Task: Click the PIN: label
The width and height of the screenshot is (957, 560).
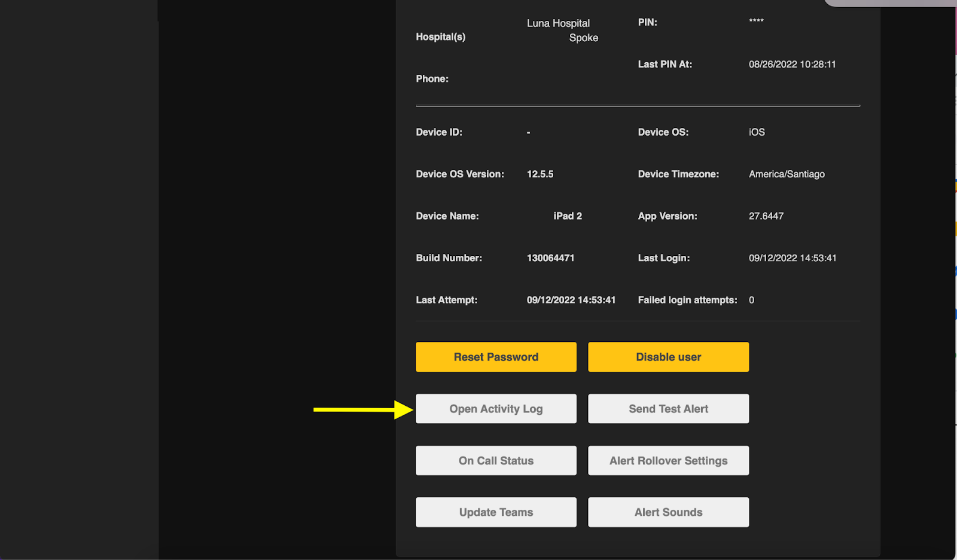Action: 647,22
